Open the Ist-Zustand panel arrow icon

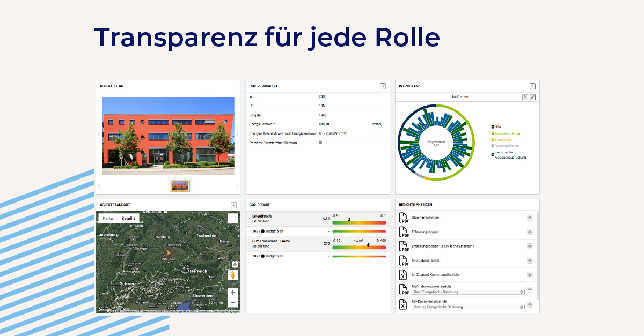[x=532, y=86]
